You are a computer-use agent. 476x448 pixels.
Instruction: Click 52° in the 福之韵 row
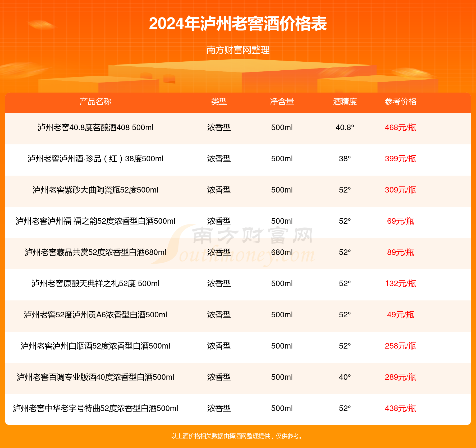pyautogui.click(x=345, y=221)
